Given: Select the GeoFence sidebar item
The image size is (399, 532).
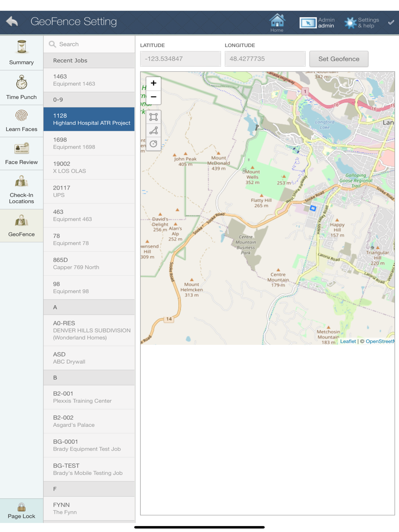Looking at the screenshot, I should click(22, 225).
